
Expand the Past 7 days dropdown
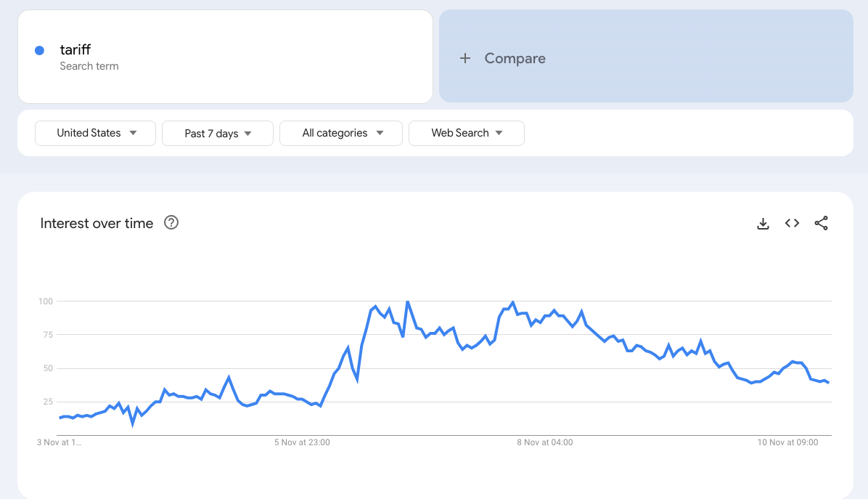pos(218,134)
